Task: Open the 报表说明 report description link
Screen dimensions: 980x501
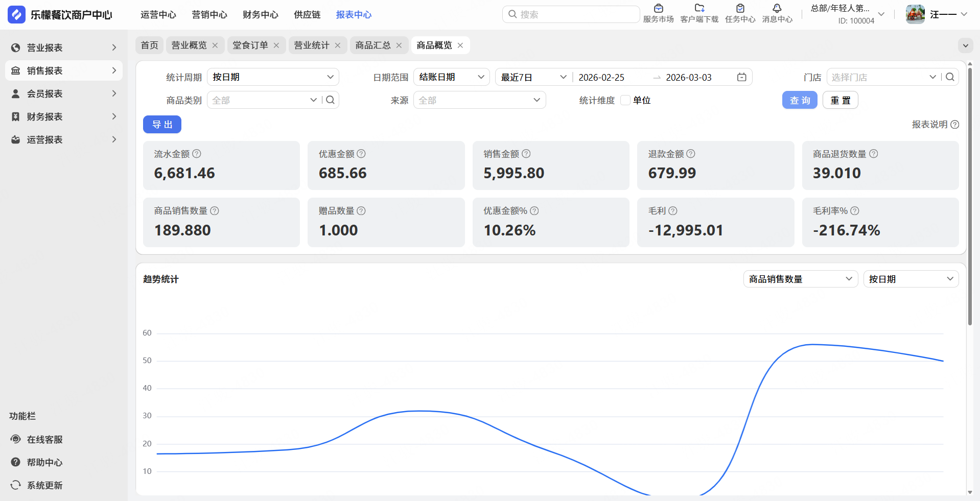Action: 935,125
